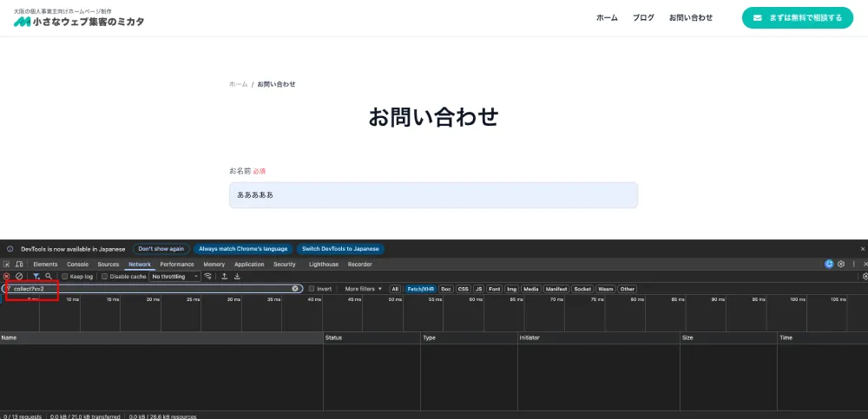Click the Don't show again button
Viewport: 868px width, 419px height.
pos(161,249)
